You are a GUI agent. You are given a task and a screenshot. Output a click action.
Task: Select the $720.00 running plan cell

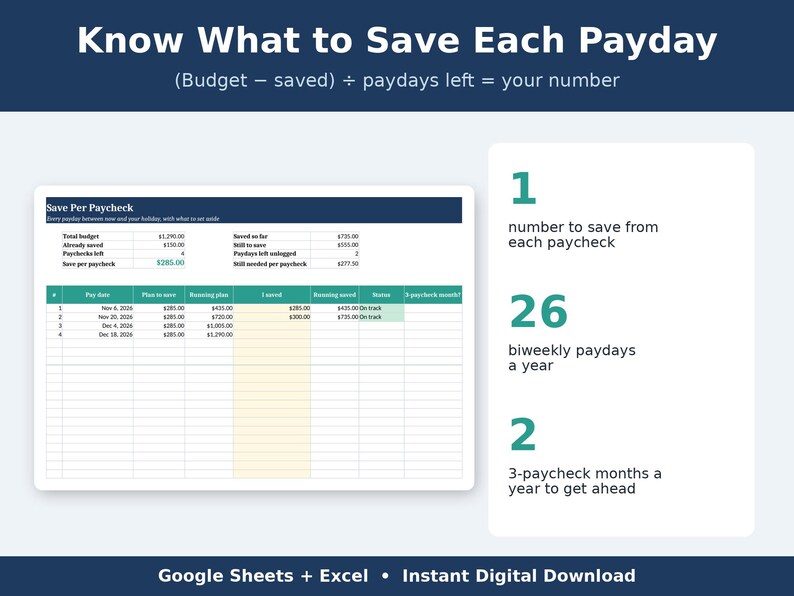[209, 317]
